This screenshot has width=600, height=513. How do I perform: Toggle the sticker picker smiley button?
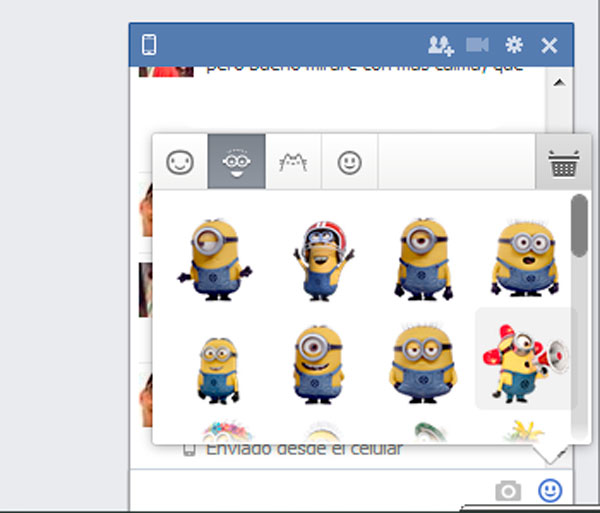coord(549,490)
